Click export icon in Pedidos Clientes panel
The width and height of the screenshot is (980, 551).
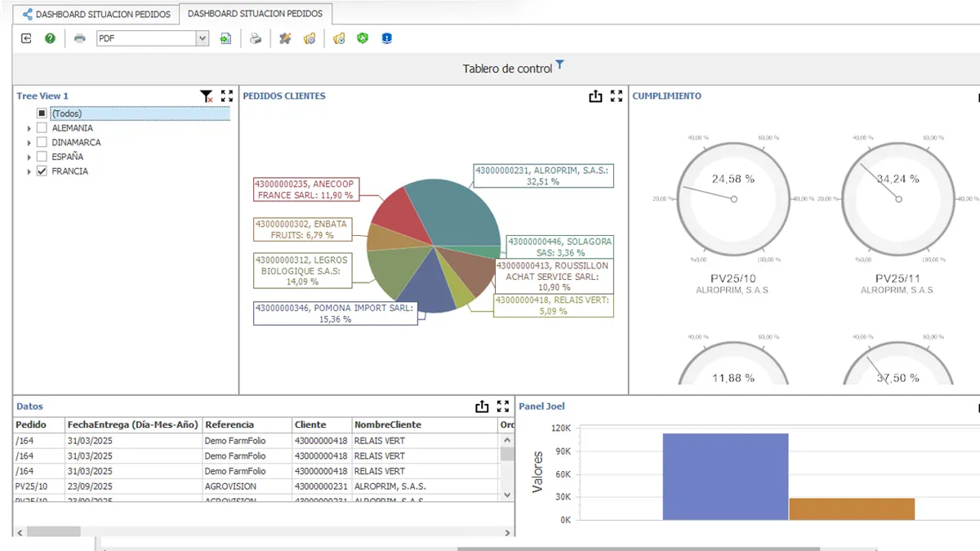coord(595,96)
